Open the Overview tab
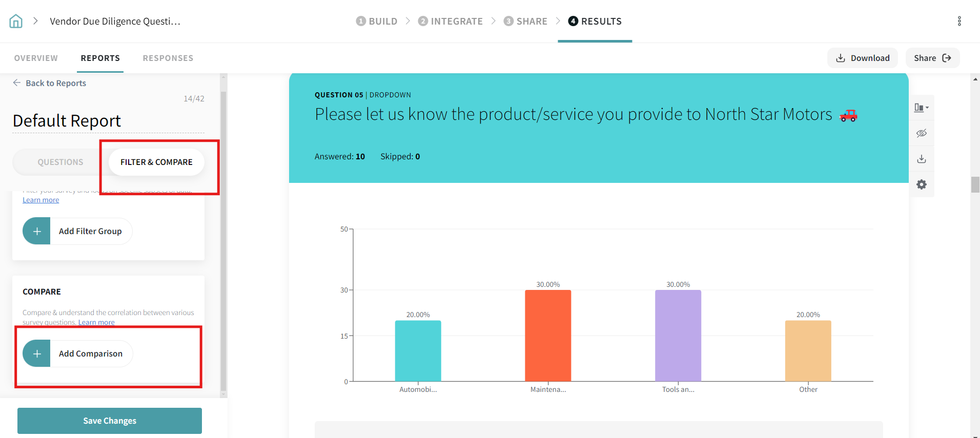 click(36, 58)
